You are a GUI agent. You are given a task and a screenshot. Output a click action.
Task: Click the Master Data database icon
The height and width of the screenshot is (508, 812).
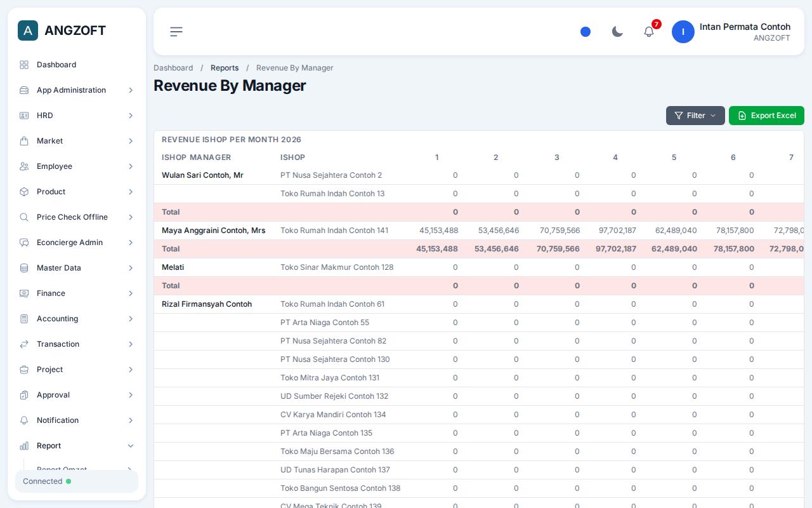click(x=24, y=268)
